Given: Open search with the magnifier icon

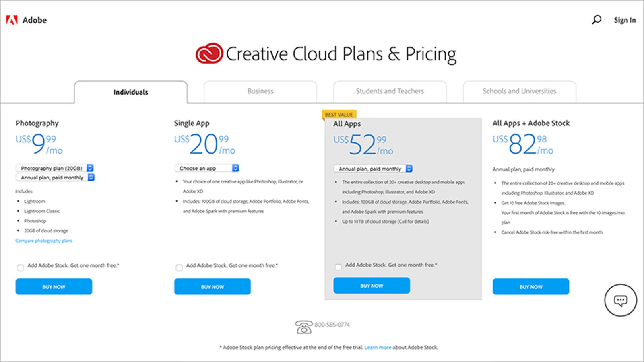Looking at the screenshot, I should (x=597, y=20).
